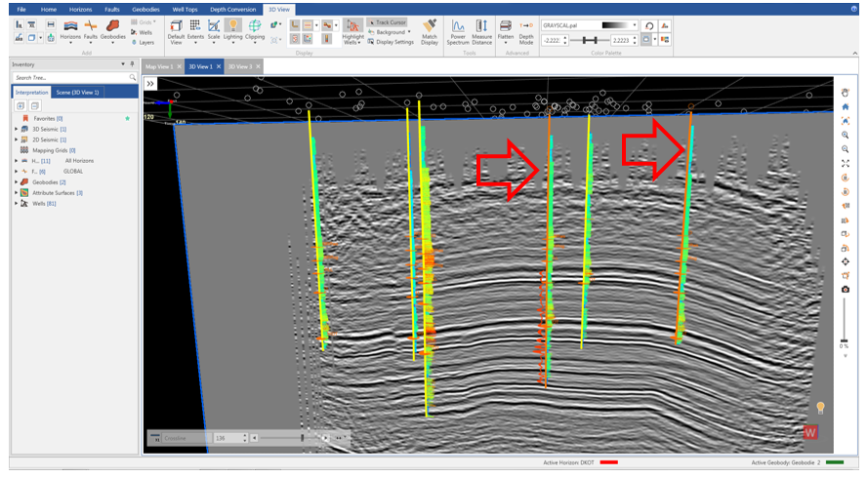
Task: Open the Scale tool
Action: (214, 30)
